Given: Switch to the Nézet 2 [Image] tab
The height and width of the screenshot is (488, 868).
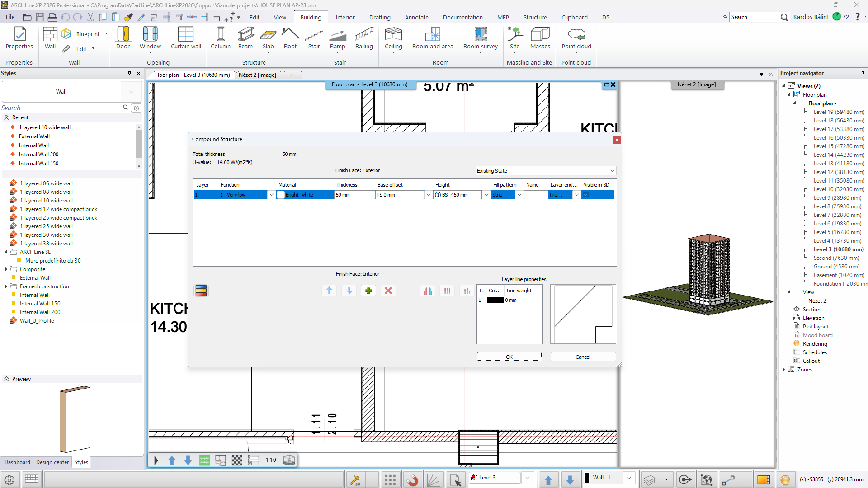Looking at the screenshot, I should click(x=257, y=75).
